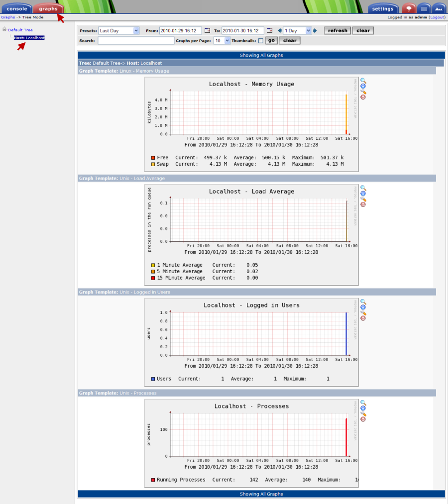Change the 1 Day timespan dropdown
The width and height of the screenshot is (448, 504).
click(298, 30)
